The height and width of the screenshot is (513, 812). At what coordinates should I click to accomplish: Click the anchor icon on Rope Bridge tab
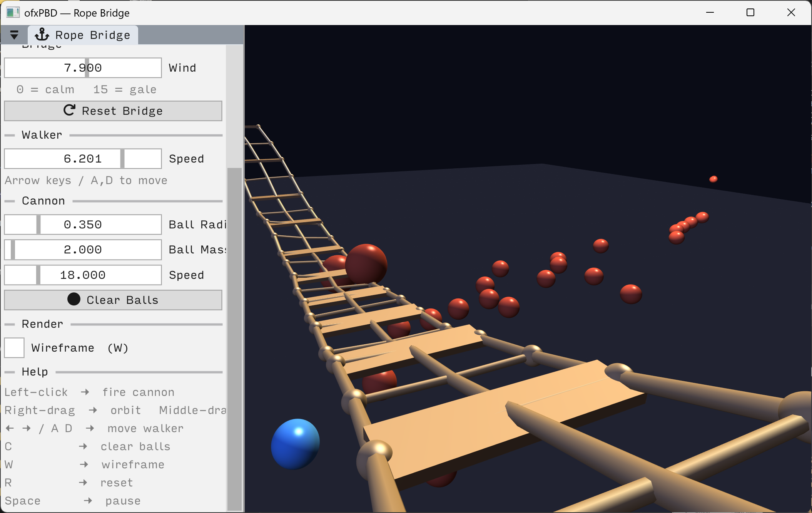click(x=42, y=35)
